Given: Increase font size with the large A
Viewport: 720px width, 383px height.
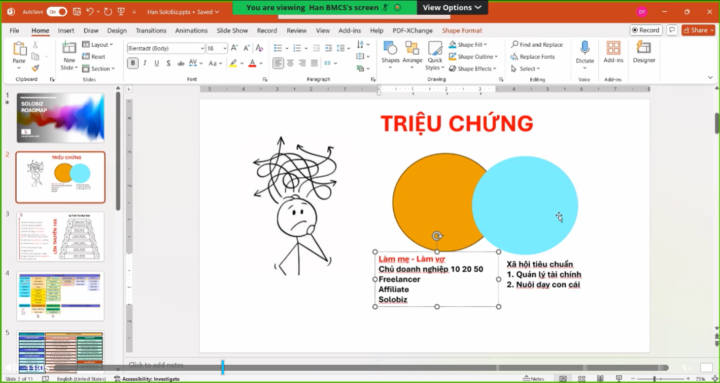Looking at the screenshot, I should tap(234, 48).
